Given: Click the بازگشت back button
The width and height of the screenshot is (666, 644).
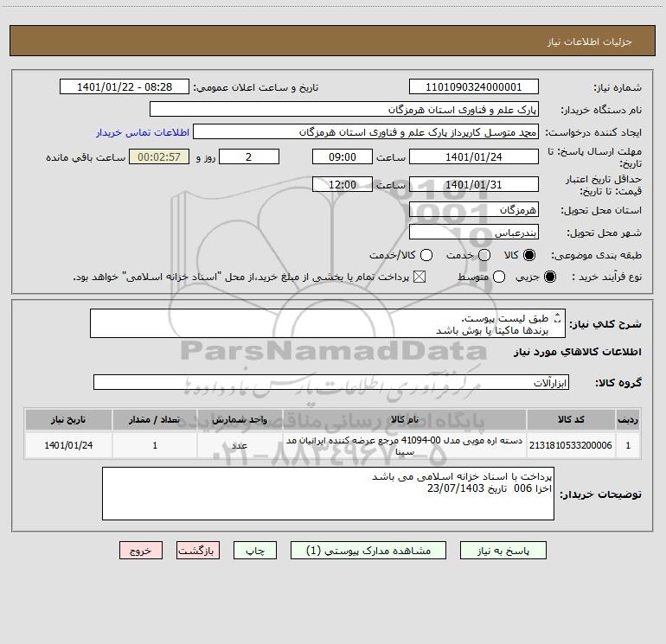Looking at the screenshot, I should (x=198, y=551).
